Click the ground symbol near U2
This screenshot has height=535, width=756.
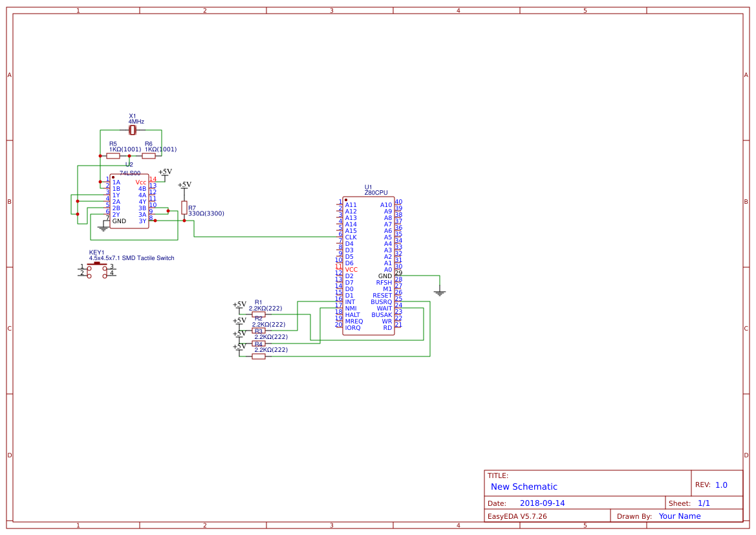(x=103, y=228)
